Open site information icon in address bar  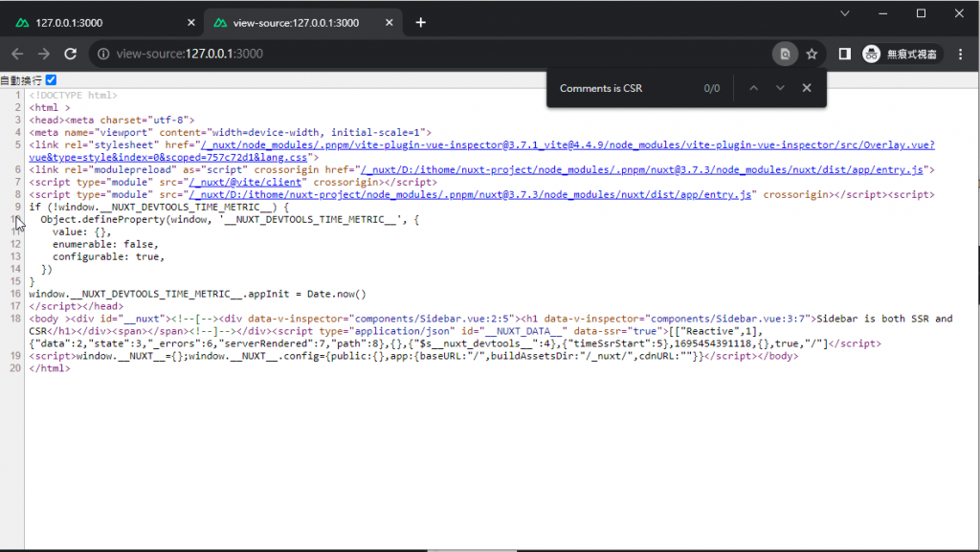click(103, 54)
